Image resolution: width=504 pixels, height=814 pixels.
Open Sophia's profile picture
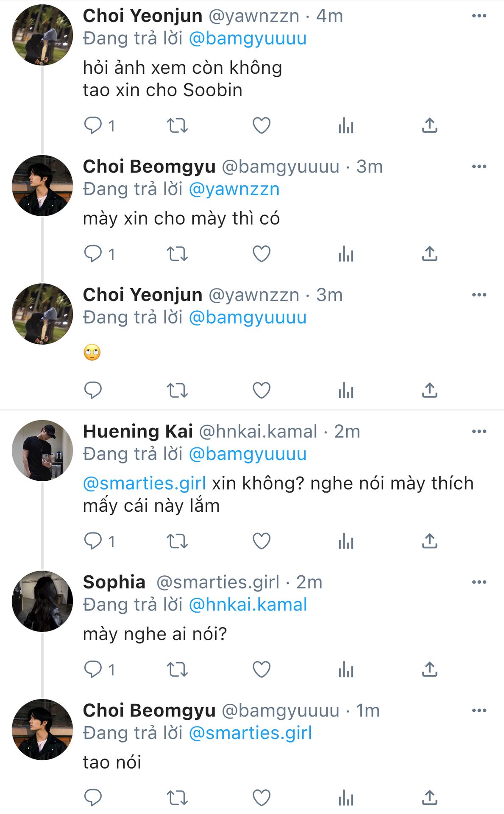tap(42, 601)
